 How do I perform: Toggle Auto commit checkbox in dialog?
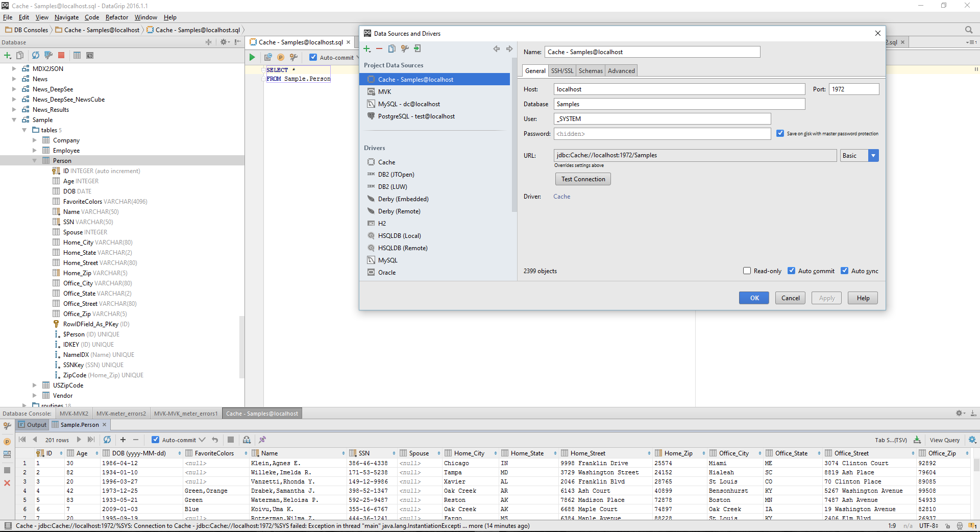click(x=792, y=271)
